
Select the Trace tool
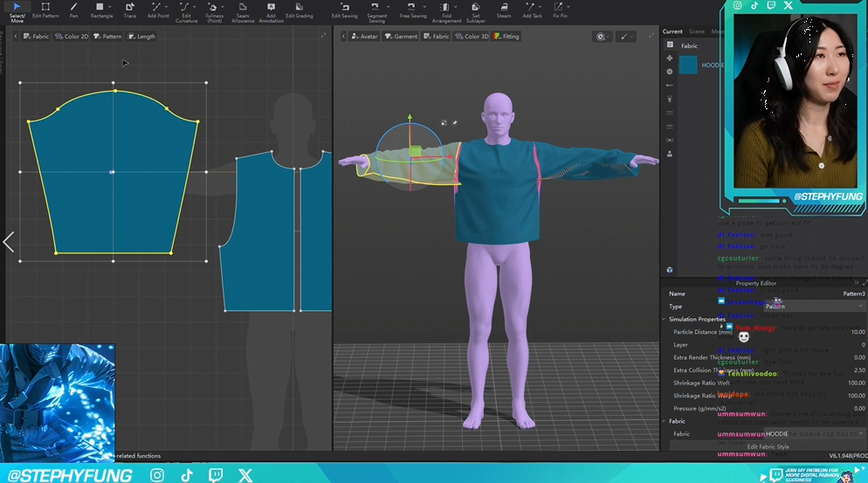point(130,10)
